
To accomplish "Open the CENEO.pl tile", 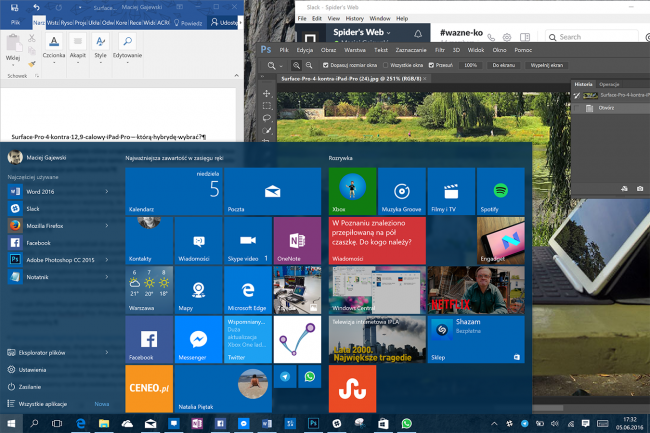I will [149, 389].
